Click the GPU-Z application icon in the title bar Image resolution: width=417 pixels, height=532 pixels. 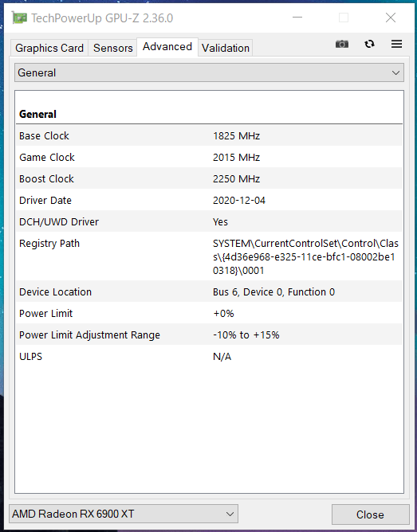click(19, 18)
